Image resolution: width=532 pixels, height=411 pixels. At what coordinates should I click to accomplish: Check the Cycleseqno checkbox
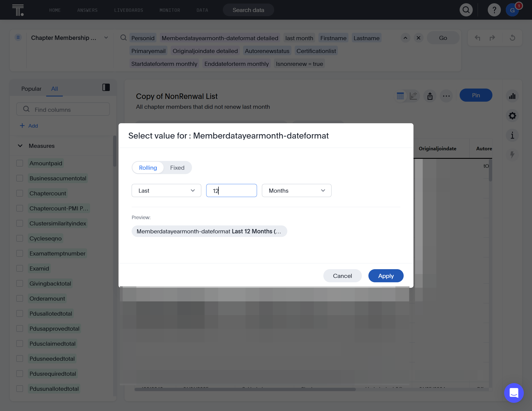tap(20, 238)
